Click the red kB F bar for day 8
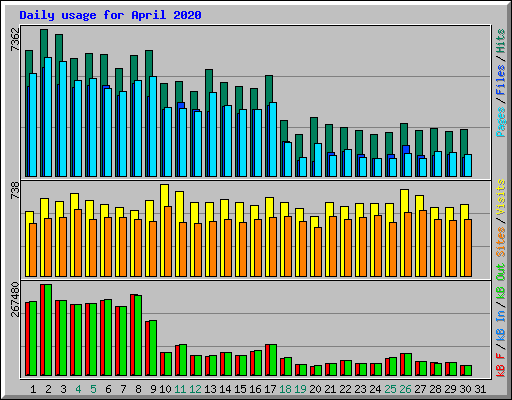This screenshot has width=512, height=400. click(132, 335)
